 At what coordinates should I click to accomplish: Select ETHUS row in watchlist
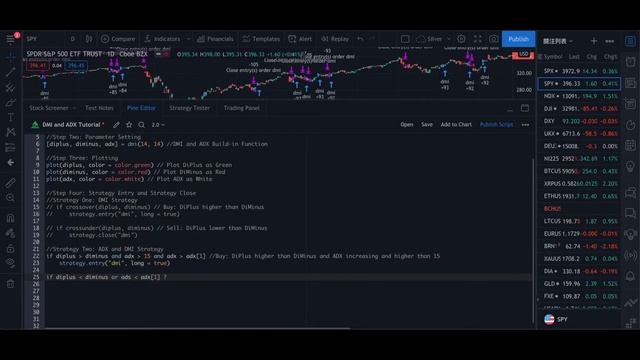(579, 196)
